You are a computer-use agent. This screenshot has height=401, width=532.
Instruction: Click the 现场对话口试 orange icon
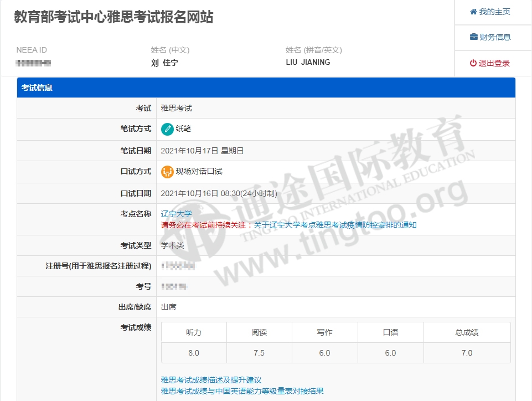click(x=167, y=172)
